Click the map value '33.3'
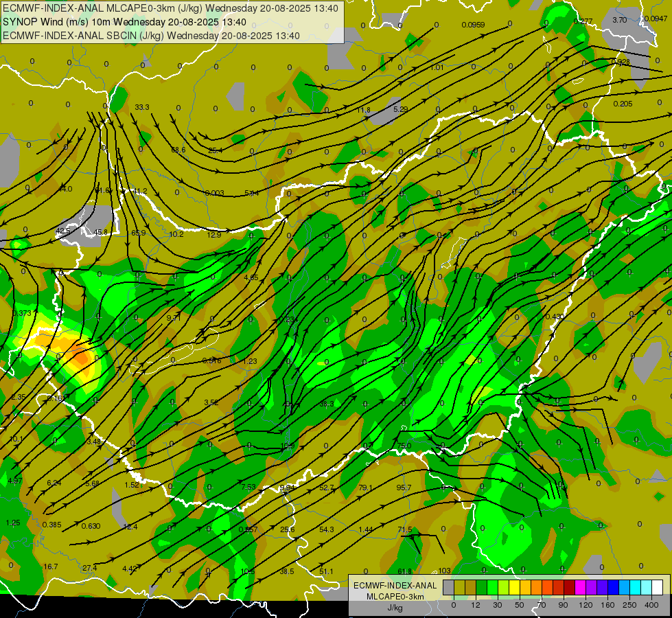This screenshot has height=618, width=672. (142, 107)
